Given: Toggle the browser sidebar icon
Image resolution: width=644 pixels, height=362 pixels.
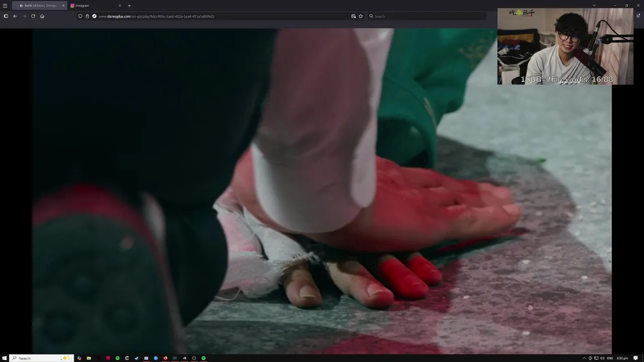Looking at the screenshot, I should point(6,16).
